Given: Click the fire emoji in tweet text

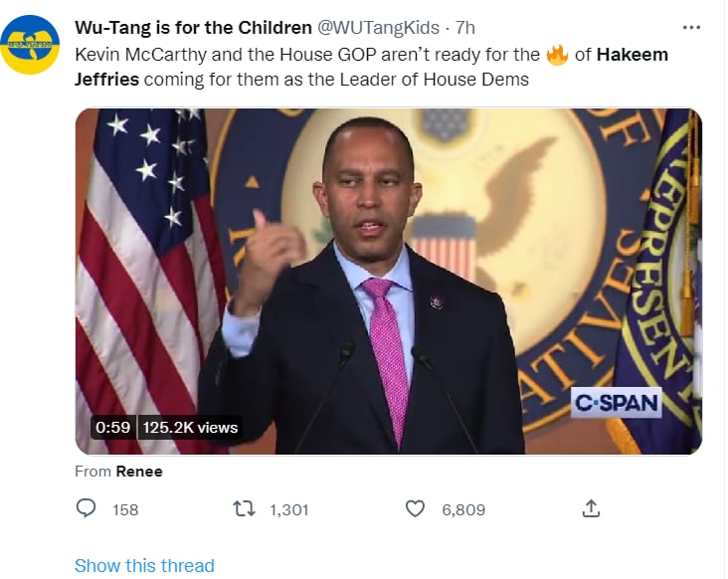Looking at the screenshot, I should (557, 55).
